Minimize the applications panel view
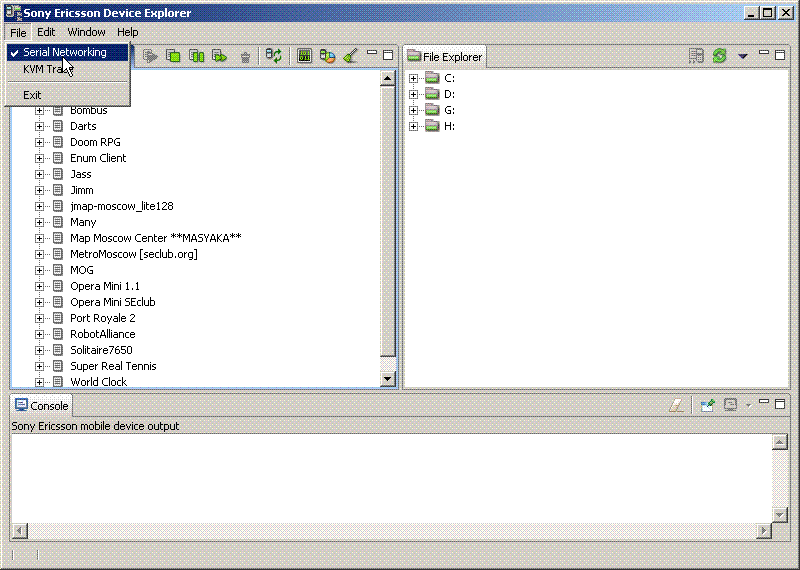The image size is (800, 570). coord(372,53)
